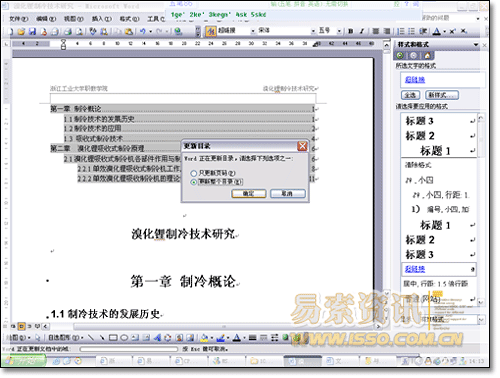This screenshot has height=378, width=500.
Task: Open the File menu
Action: coord(18,19)
